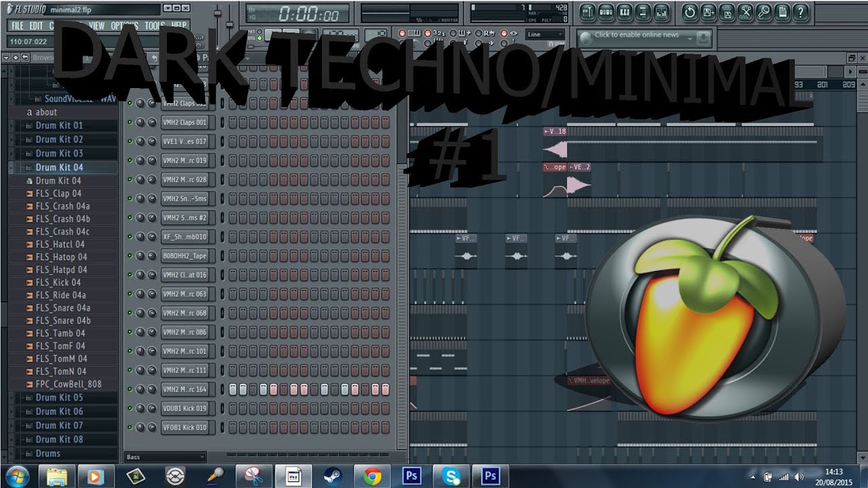This screenshot has height=488, width=868.
Task: Open the online news panel dropdown arrow
Action: [x=689, y=39]
